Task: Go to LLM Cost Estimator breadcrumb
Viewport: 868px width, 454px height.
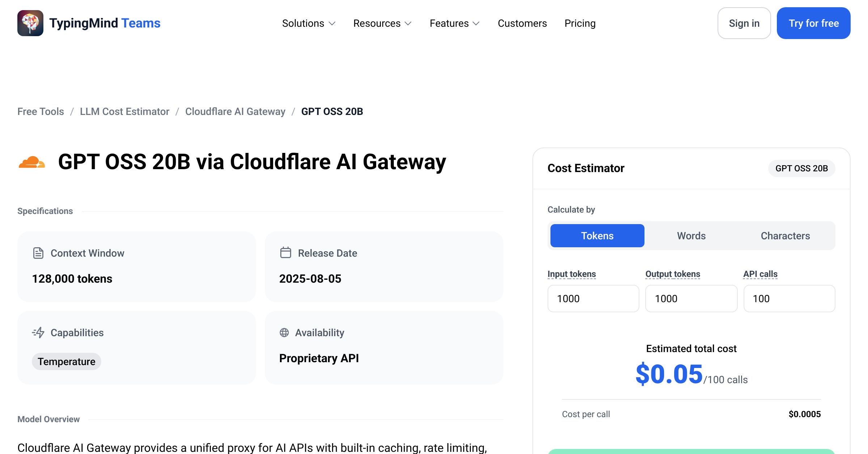Action: (x=124, y=111)
